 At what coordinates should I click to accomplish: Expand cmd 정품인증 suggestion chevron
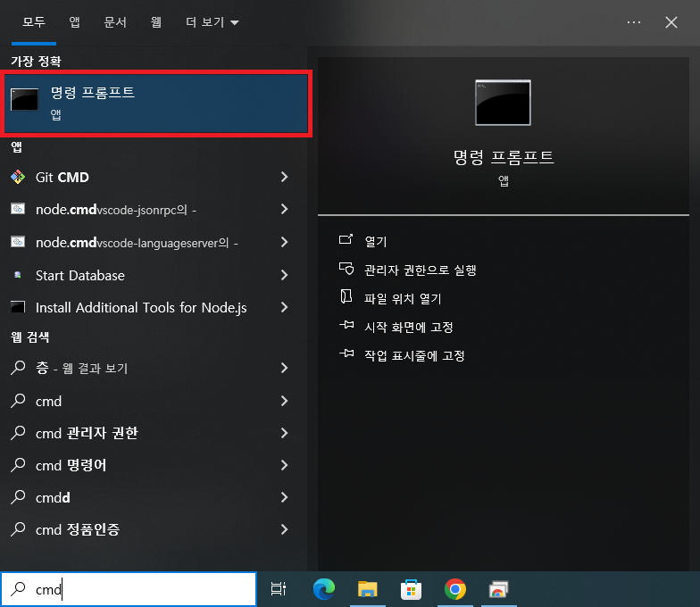coord(284,529)
